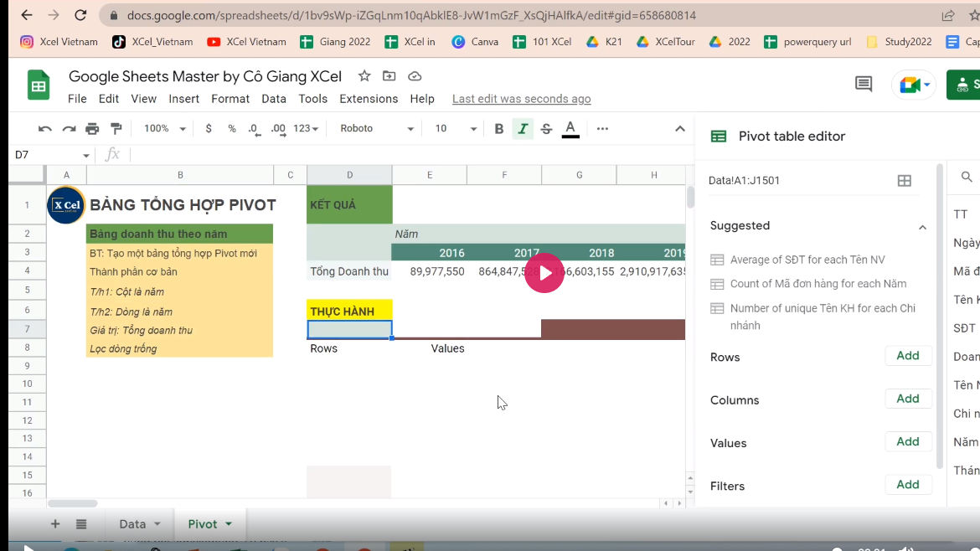This screenshot has height=551, width=980.
Task: Click the browser back arrow
Action: (x=26, y=15)
